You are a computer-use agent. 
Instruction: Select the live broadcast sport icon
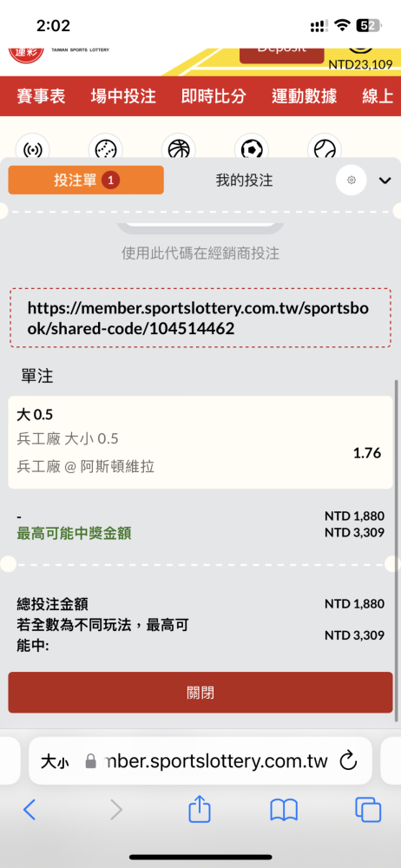point(33,148)
